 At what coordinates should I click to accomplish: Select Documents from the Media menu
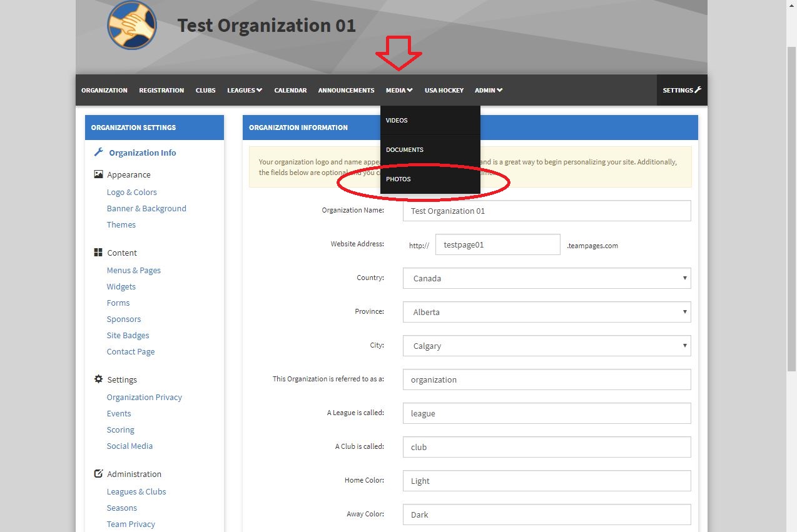click(x=430, y=149)
